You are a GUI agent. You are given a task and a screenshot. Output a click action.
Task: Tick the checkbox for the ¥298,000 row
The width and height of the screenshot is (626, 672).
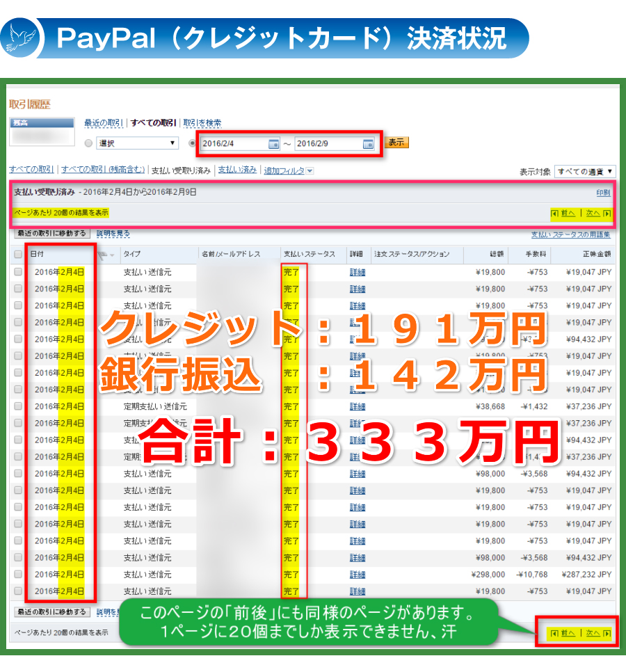(x=18, y=574)
